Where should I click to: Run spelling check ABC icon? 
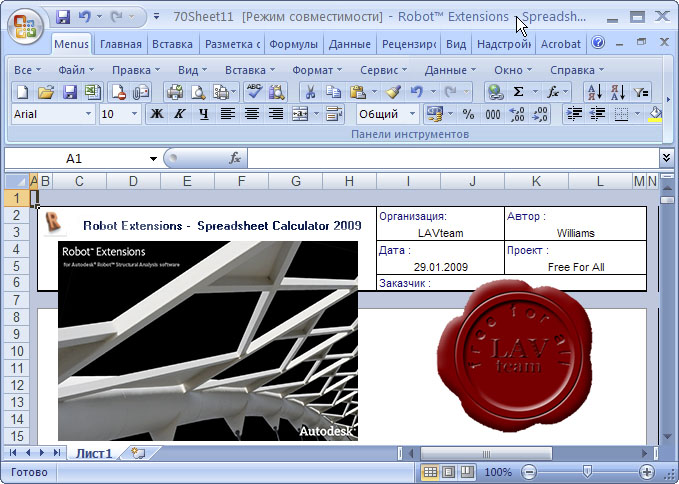click(254, 91)
